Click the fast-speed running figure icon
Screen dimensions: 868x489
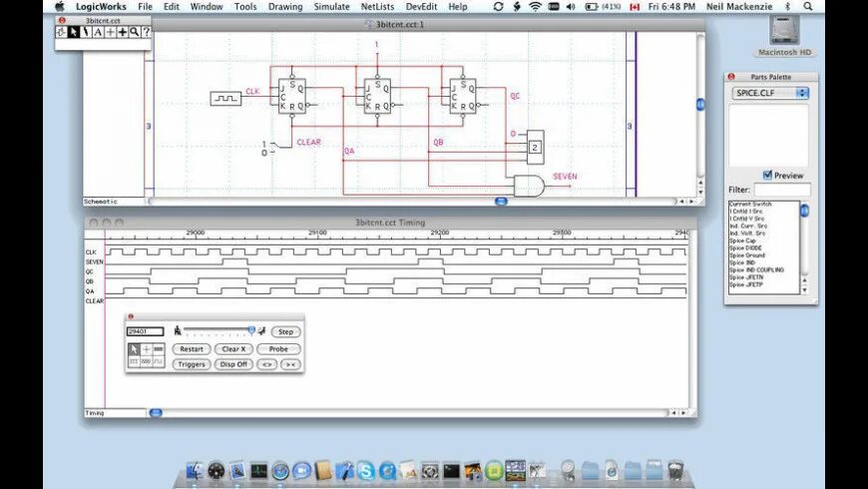pos(261,330)
